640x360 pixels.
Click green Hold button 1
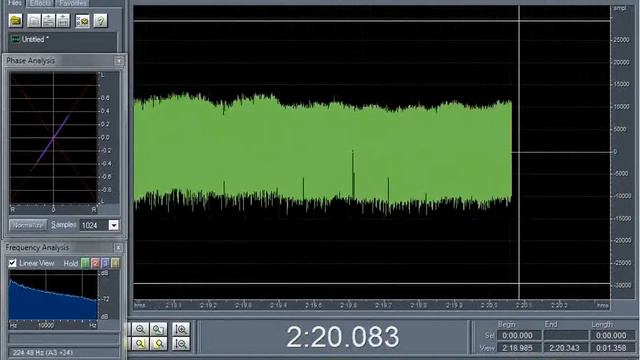[x=85, y=263]
